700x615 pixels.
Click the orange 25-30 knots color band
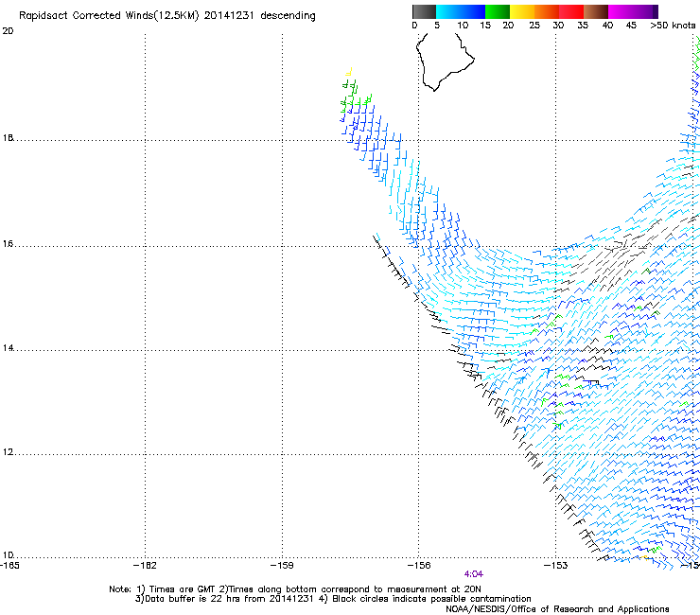[x=547, y=11]
